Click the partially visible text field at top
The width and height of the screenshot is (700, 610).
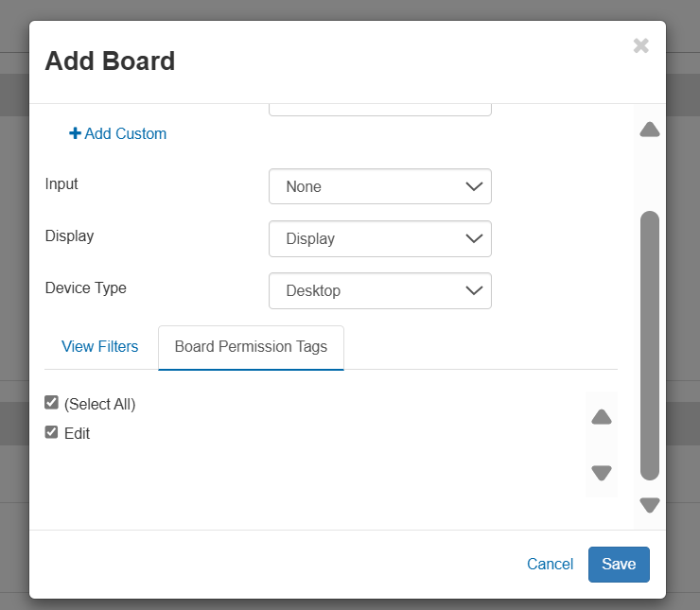click(379, 108)
